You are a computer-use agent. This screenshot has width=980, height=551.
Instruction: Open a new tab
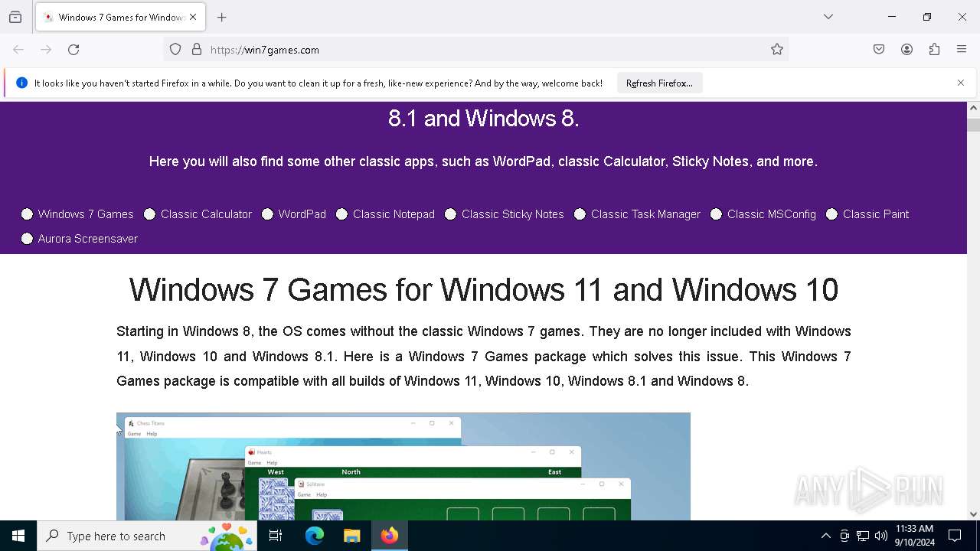coord(222,17)
